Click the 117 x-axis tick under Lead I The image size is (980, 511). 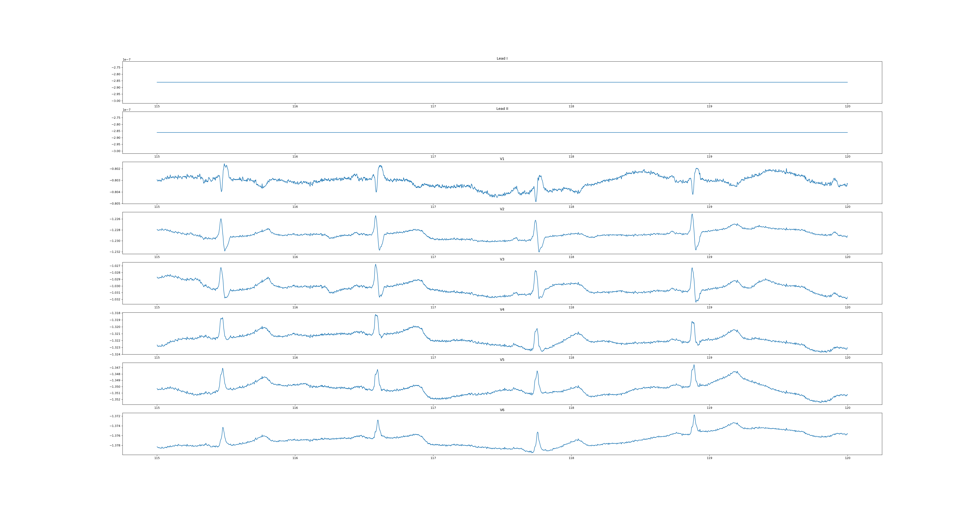433,106
